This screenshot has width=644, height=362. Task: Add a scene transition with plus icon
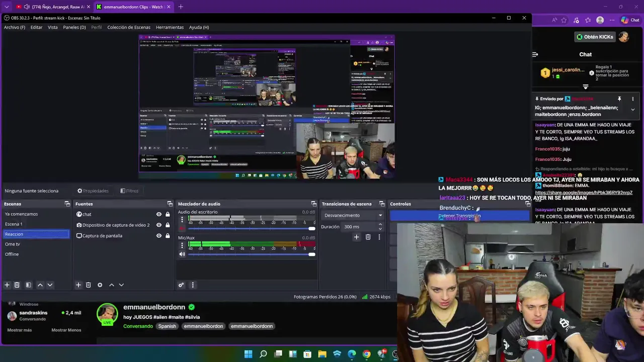coord(356,237)
